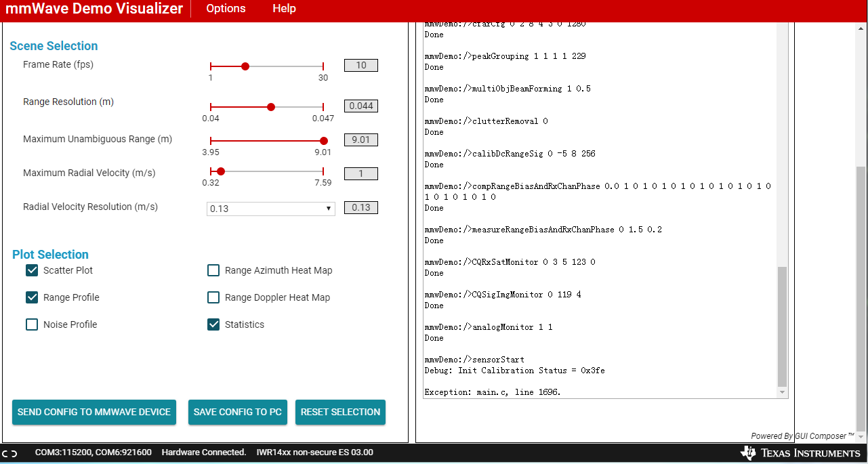868x464 pixels.
Task: Click the Frame Rate slider handle
Action: pyautogui.click(x=245, y=66)
